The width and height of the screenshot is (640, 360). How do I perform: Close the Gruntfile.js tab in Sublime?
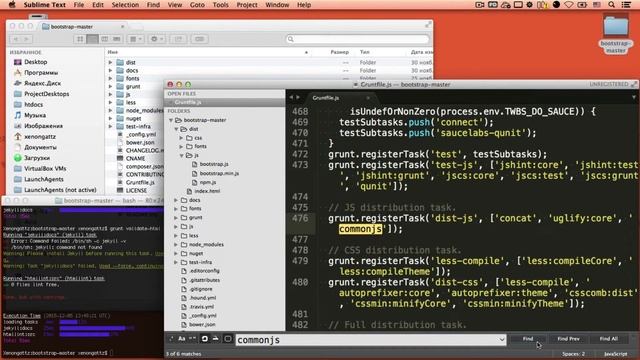point(368,98)
